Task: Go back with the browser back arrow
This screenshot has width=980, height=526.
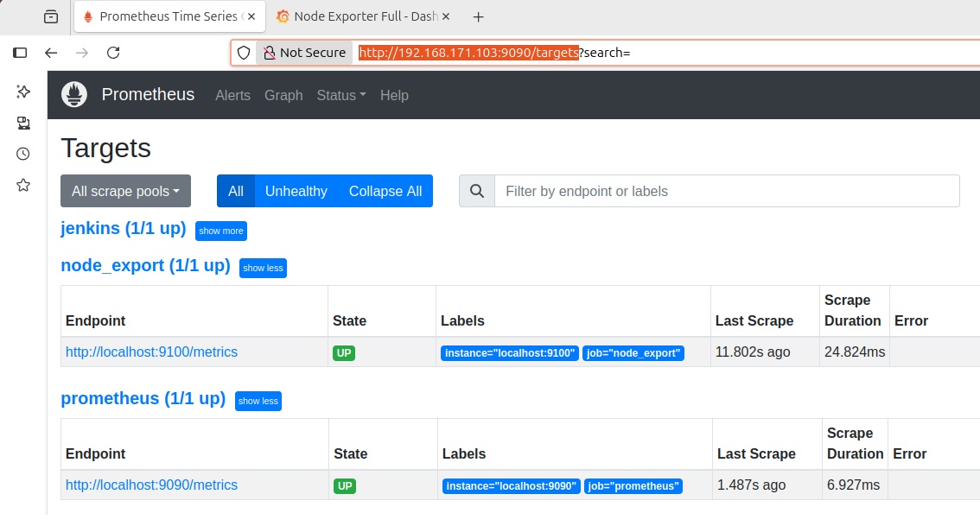Action: pos(51,53)
